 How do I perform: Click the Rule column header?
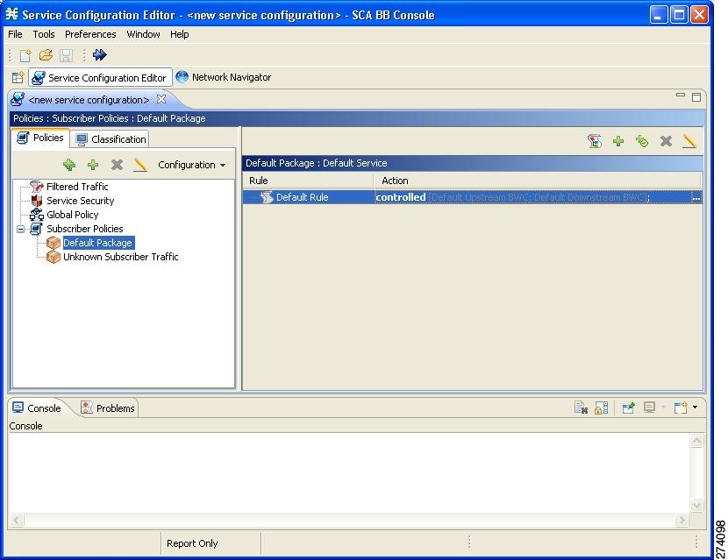click(308, 181)
